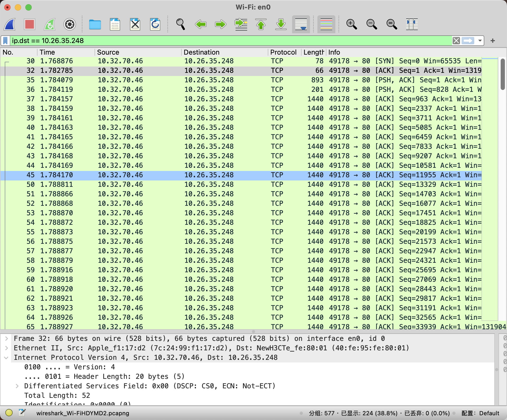The width and height of the screenshot is (507, 420).
Task: Toggle packet list colorization
Action: point(326,24)
